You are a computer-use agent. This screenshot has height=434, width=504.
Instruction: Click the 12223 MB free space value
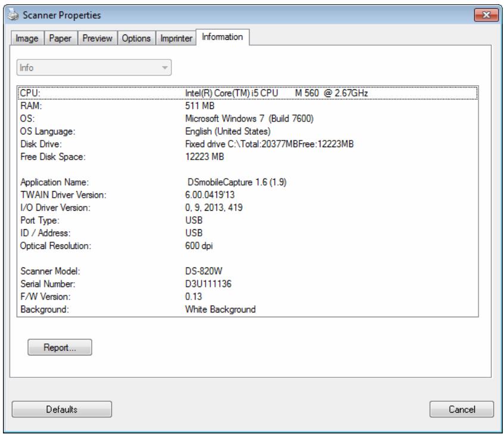point(204,157)
